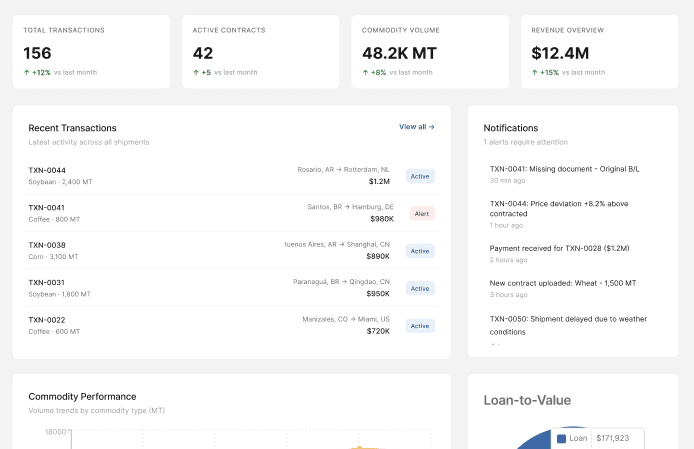Click the $980K amount for Santos route
This screenshot has width=694, height=449.
coord(382,219)
